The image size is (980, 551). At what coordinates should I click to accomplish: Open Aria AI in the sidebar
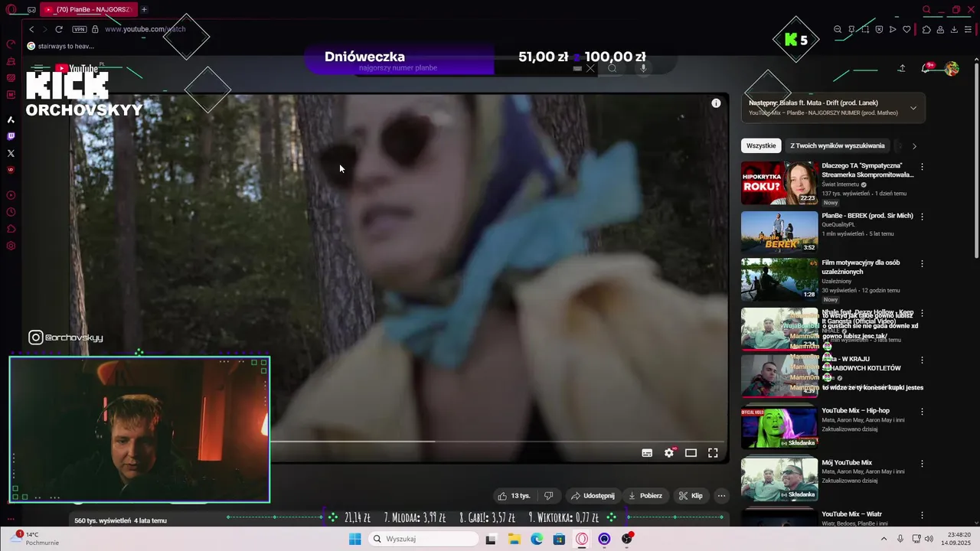tap(11, 119)
